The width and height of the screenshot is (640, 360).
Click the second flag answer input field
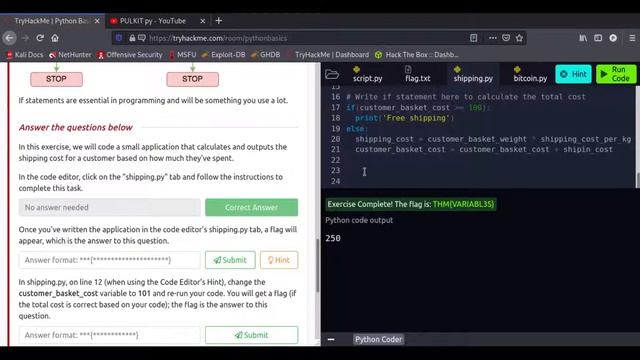point(109,335)
